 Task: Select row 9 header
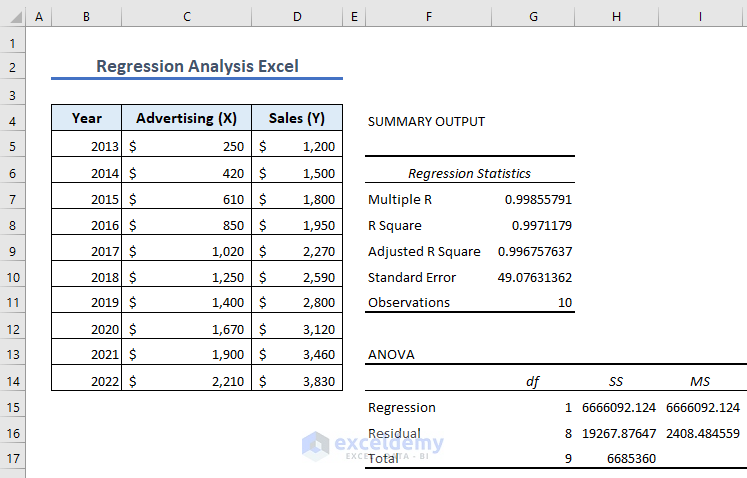12,251
